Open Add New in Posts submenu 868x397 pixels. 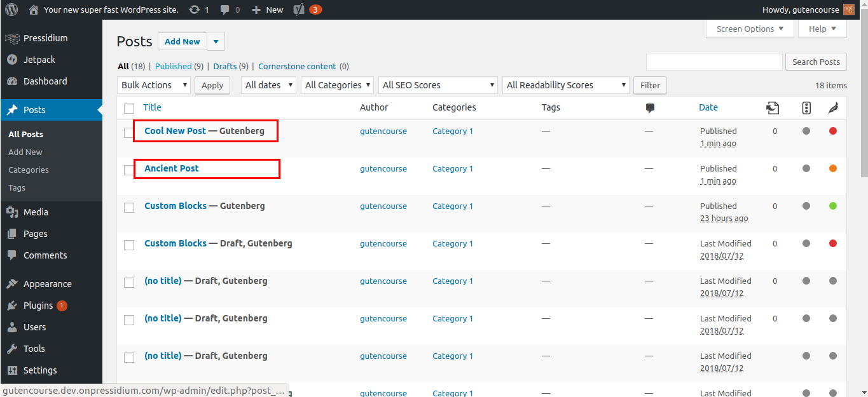point(25,152)
